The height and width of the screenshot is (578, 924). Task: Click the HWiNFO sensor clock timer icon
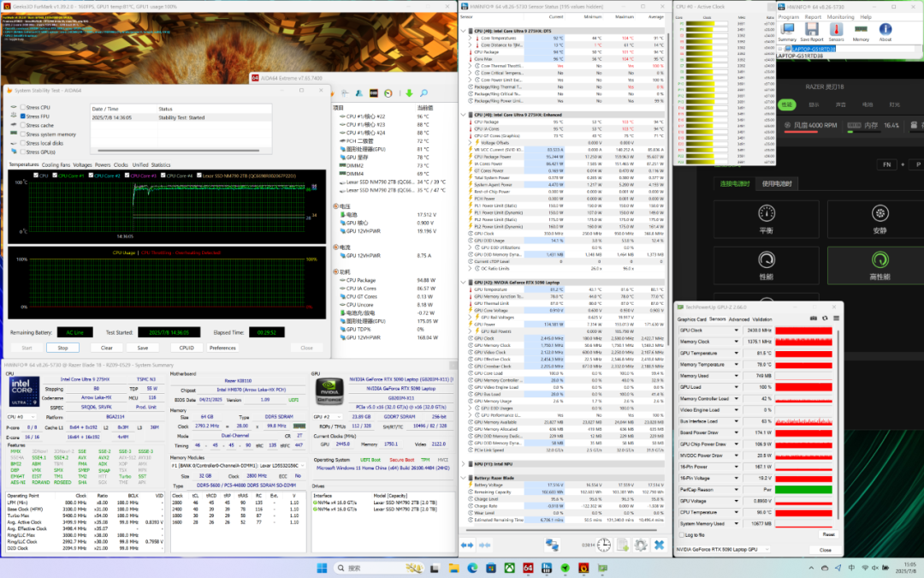tap(604, 545)
